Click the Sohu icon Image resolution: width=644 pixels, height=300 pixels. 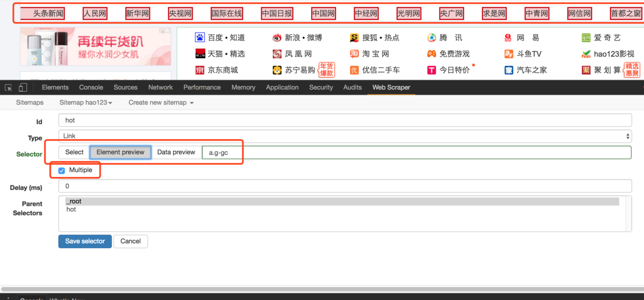point(354,37)
